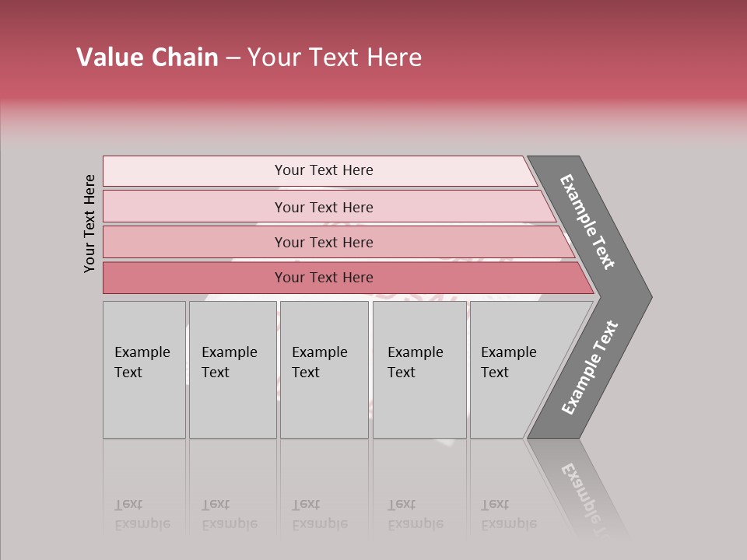Select the topmost lightest pink bar
The width and height of the screenshot is (747, 560).
pos(324,170)
